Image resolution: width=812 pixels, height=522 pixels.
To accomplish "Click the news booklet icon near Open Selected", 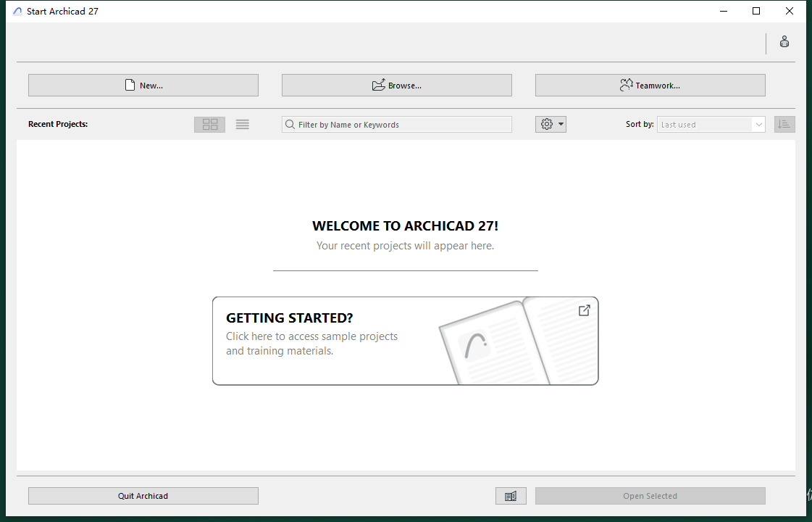I will pos(511,495).
